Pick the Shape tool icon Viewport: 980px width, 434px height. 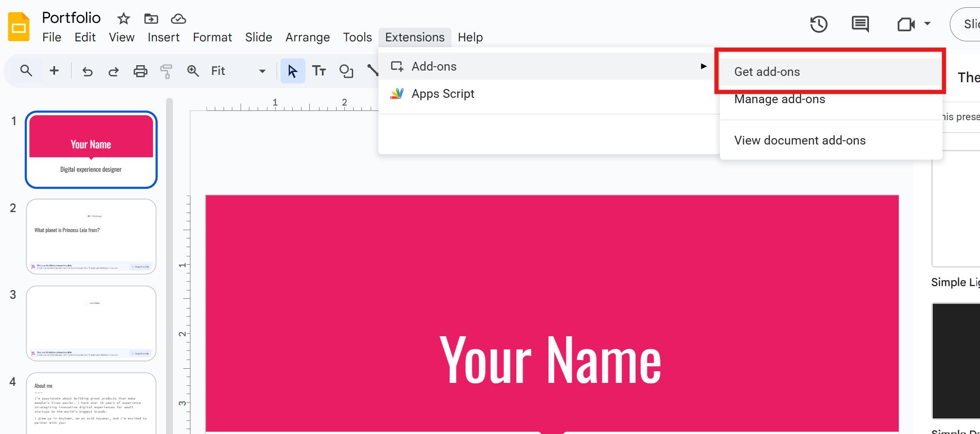[x=346, y=71]
